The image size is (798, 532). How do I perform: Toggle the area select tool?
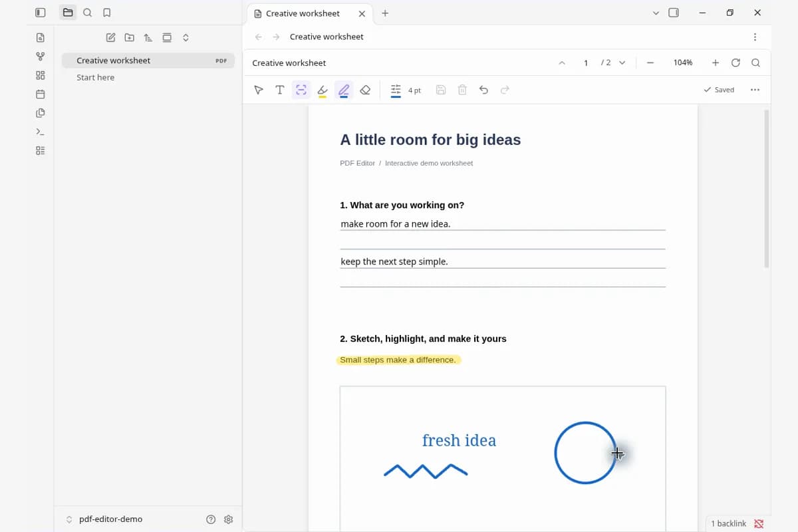tap(301, 90)
